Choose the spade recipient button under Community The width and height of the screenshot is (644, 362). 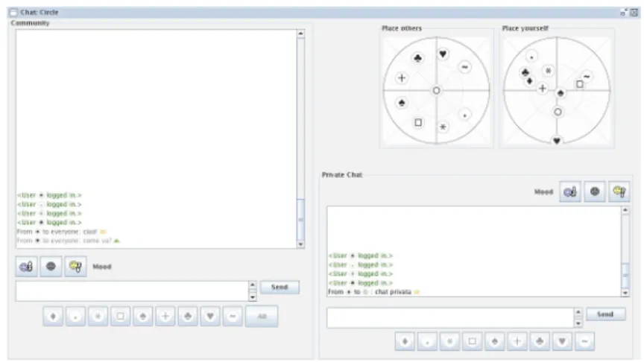[x=143, y=317]
